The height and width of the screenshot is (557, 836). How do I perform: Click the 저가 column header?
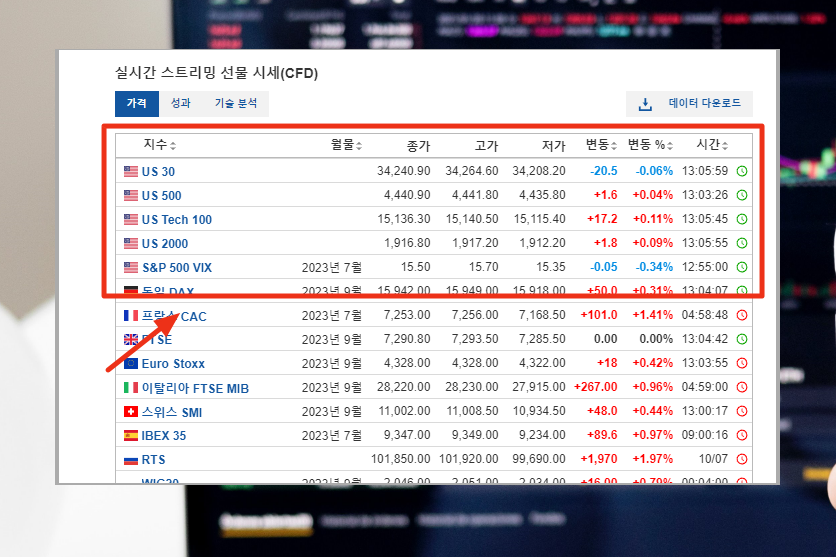554,146
